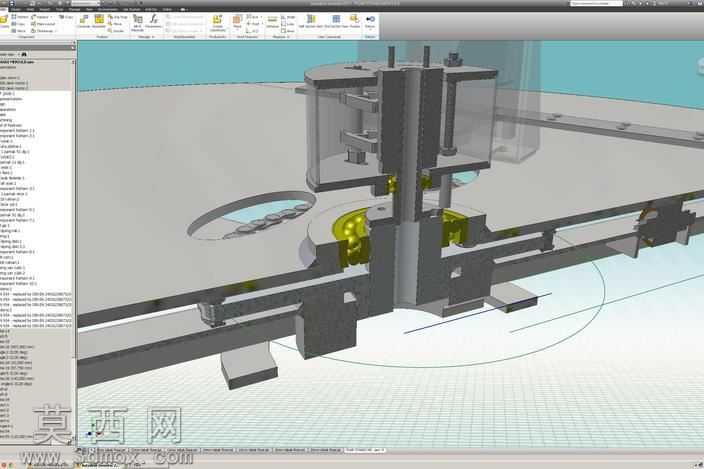Click the binoculars find icon in browser
Image resolution: width=704 pixels, height=469 pixels.
tap(24, 54)
